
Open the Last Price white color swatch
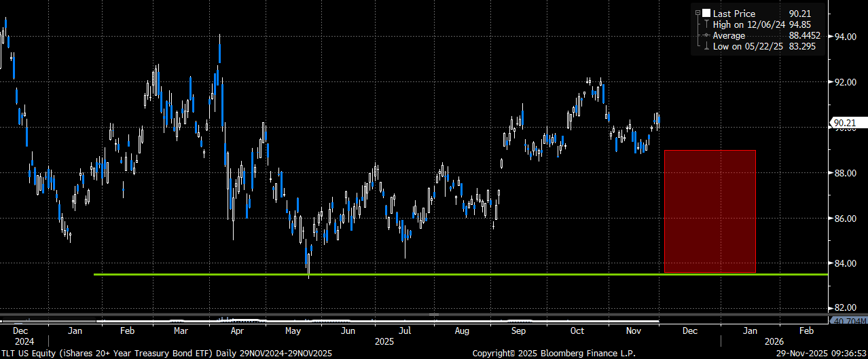pos(706,13)
